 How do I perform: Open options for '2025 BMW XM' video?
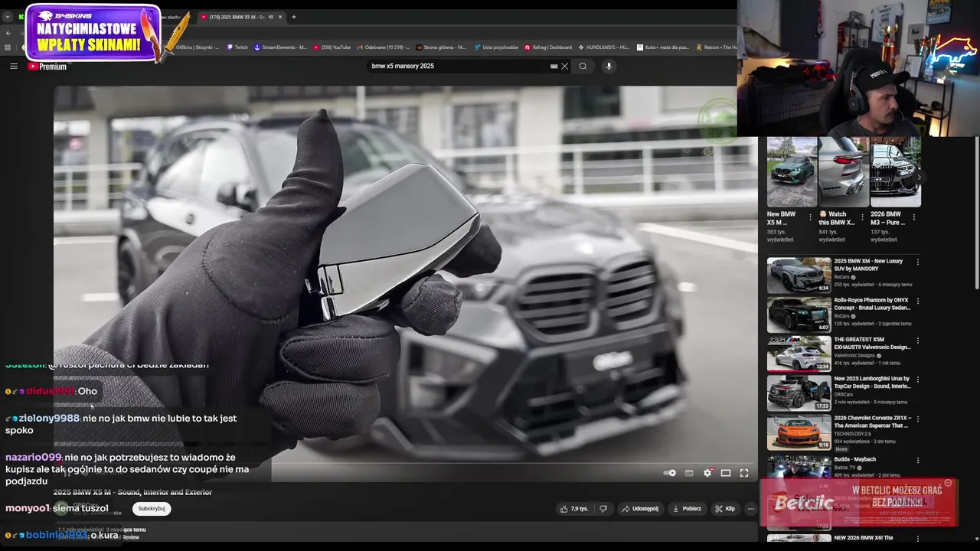(x=918, y=262)
